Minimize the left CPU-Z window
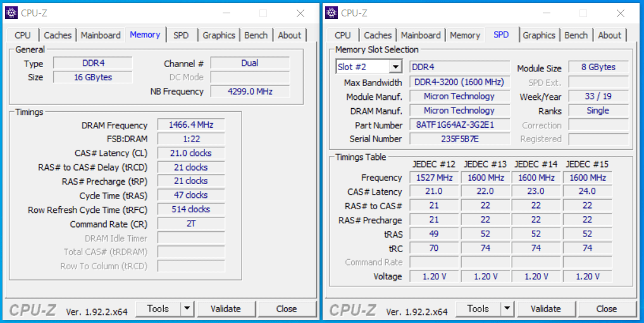Screen dimensions: 644x323 (226, 13)
